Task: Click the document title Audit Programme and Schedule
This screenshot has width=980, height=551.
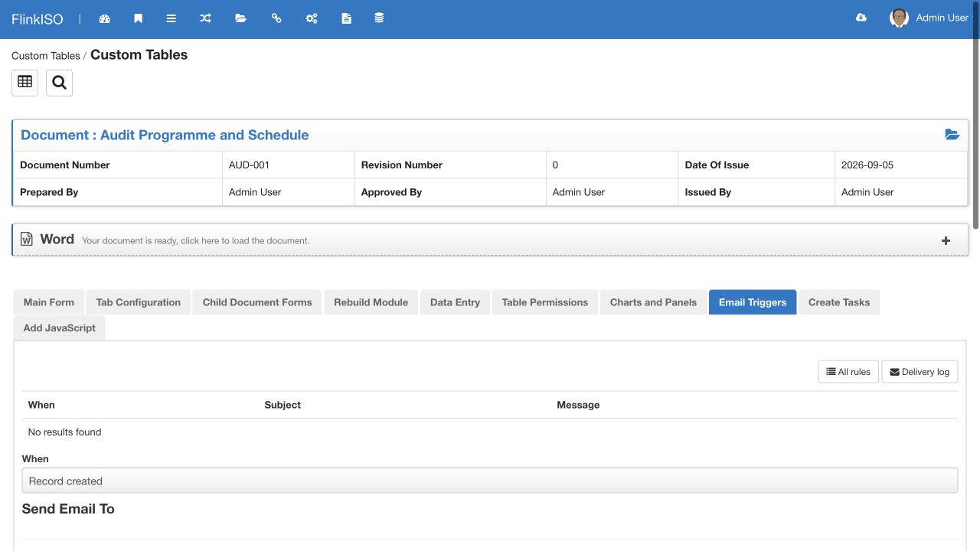Action: (204, 135)
